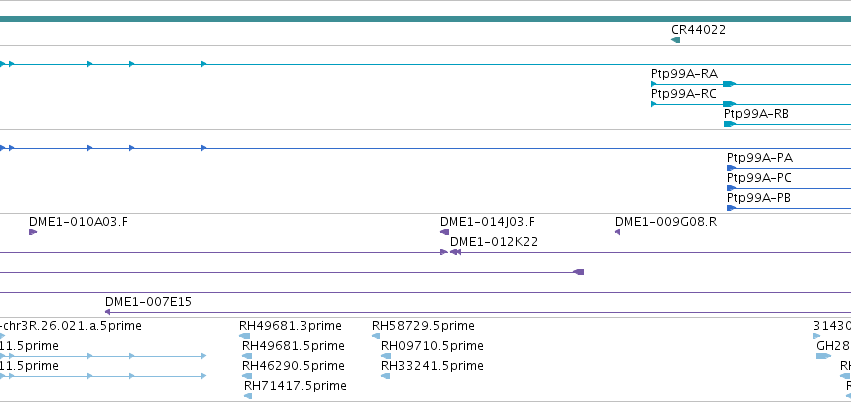The image size is (851, 402).
Task: Click the double purple arrowheads under DME1-012K22
Action: tap(455, 252)
